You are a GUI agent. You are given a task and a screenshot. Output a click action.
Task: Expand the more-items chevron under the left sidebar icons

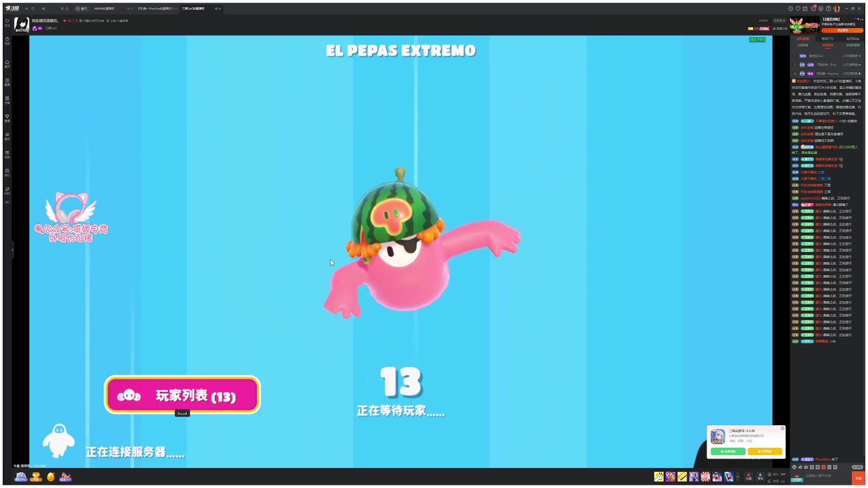(x=7, y=202)
